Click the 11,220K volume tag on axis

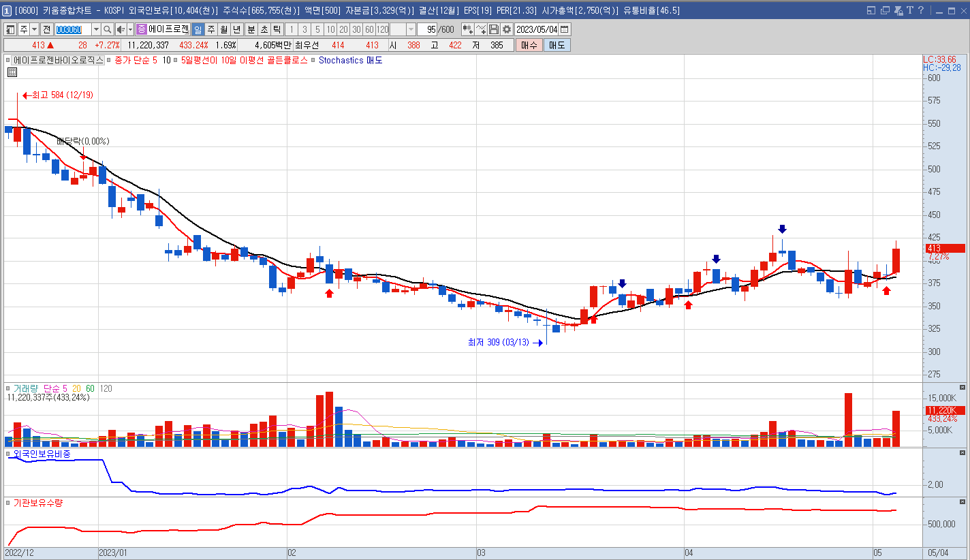point(944,410)
